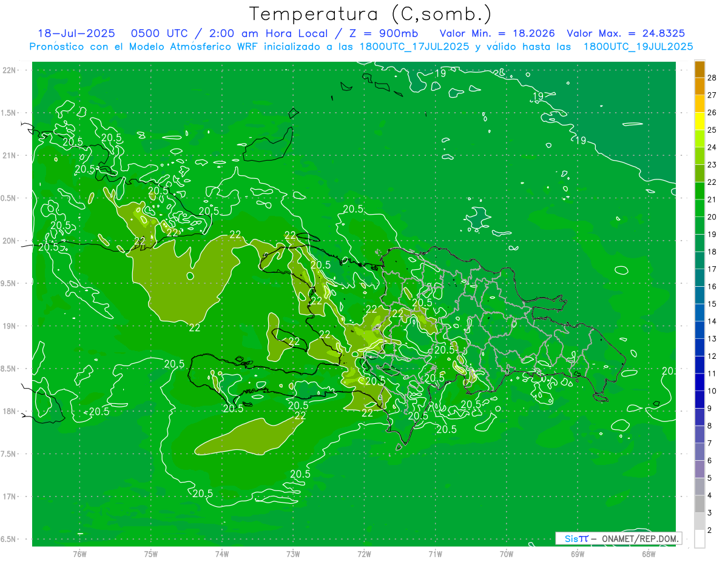The height and width of the screenshot is (562, 728).
Task: Click the '21N' latitude axis label
Action: pos(9,155)
